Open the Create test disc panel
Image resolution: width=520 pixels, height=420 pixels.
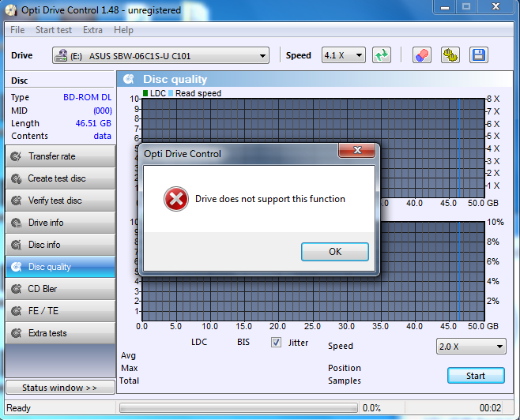[60, 178]
